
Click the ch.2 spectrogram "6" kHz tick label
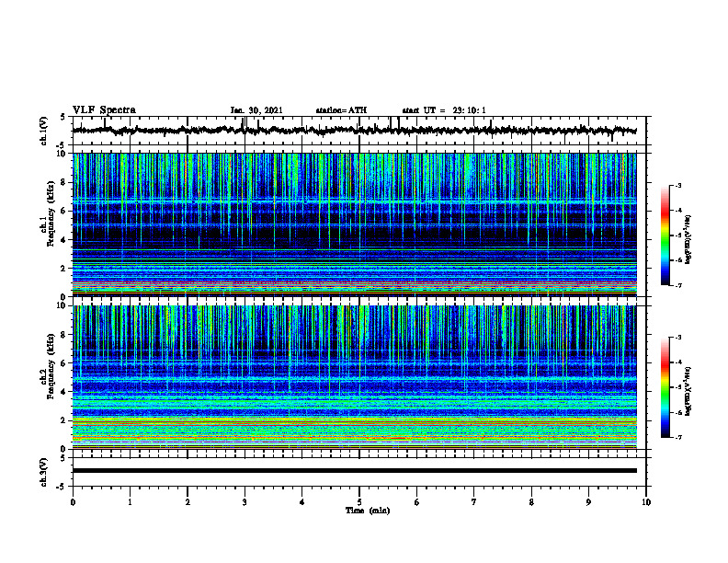point(63,363)
